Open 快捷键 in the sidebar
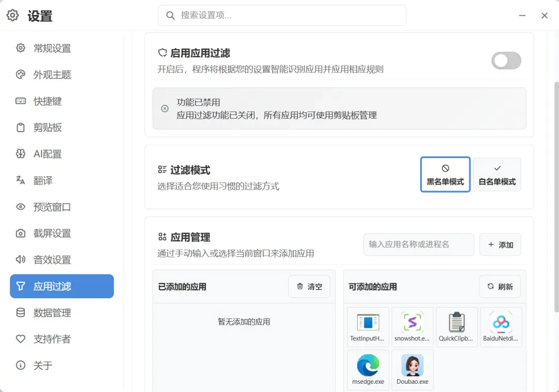Viewport: 559px width, 392px height. pos(62,101)
